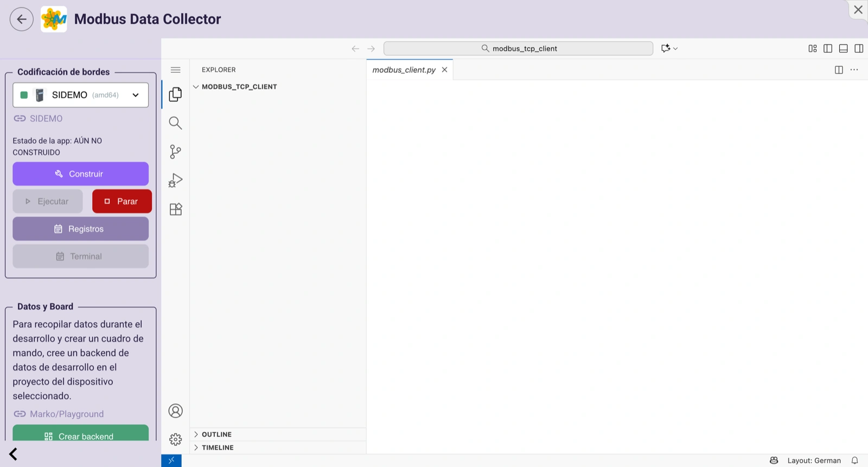Open the Search view icon
This screenshot has height=467, width=868.
tap(175, 123)
